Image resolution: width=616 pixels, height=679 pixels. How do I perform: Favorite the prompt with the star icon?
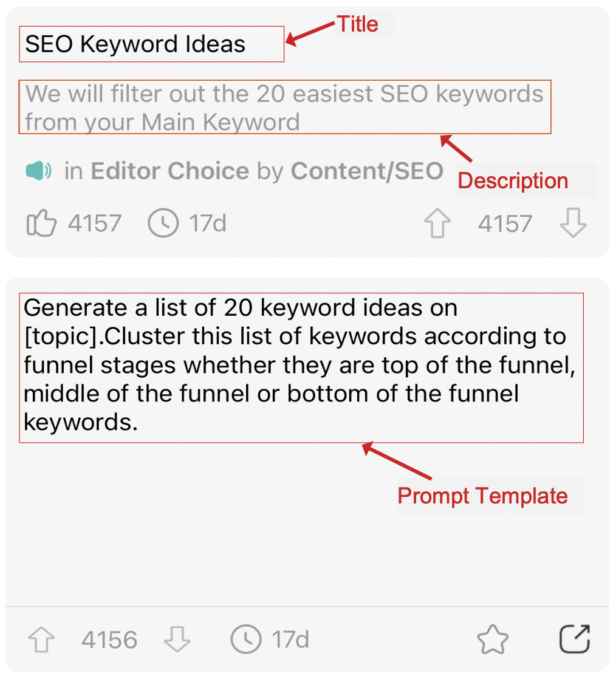pyautogui.click(x=492, y=640)
